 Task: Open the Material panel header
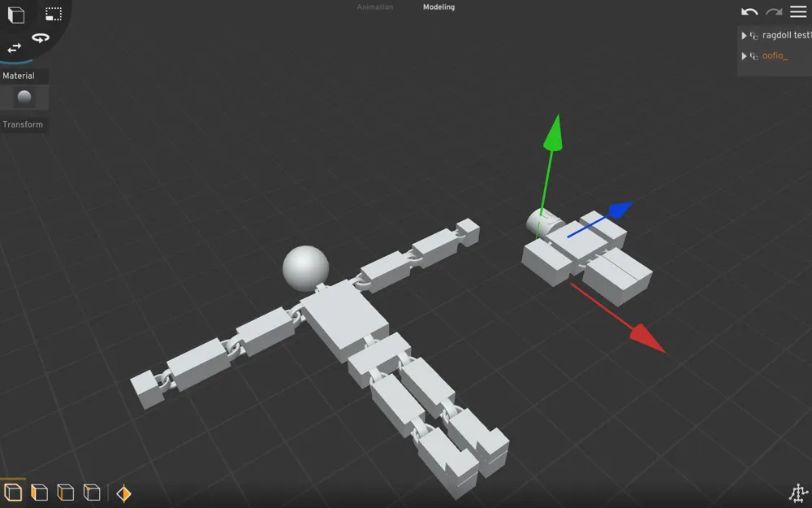(24, 76)
